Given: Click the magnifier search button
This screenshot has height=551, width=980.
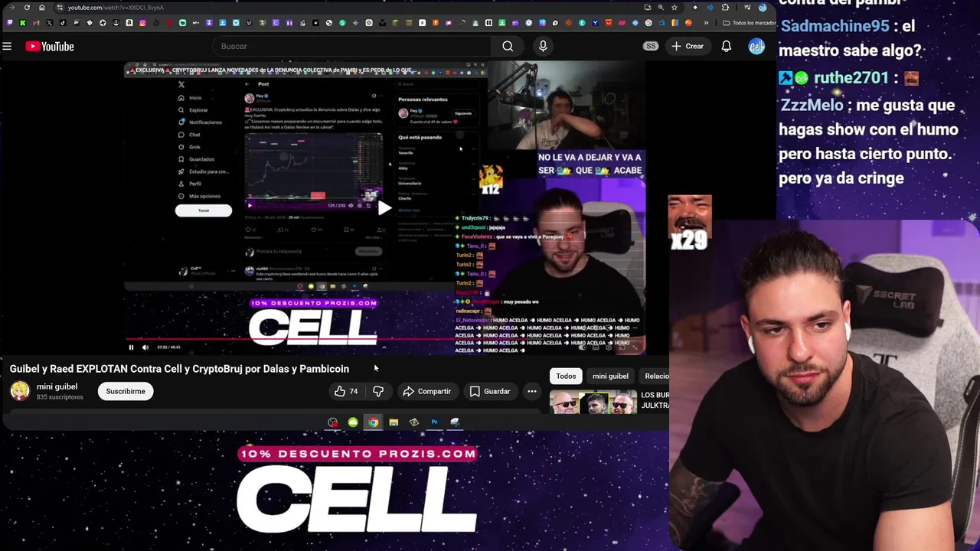Looking at the screenshot, I should [508, 47].
